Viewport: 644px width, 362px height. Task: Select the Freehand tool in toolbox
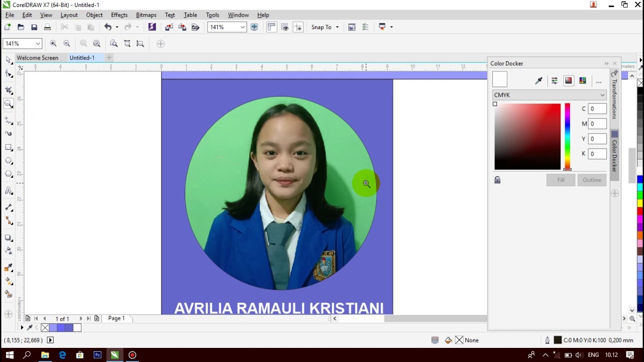pyautogui.click(x=9, y=121)
